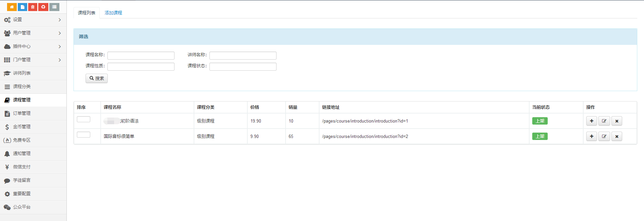
Task: Toggle the 上架 status of 初阶语法 course
Action: pyautogui.click(x=540, y=121)
